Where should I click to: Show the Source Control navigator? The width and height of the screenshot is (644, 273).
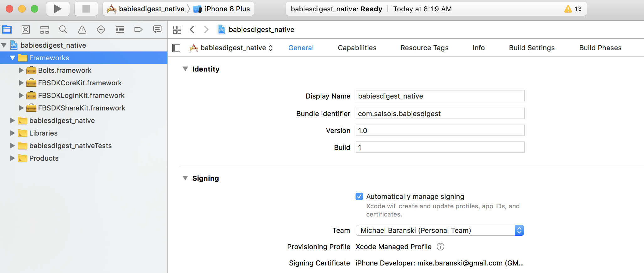(26, 29)
